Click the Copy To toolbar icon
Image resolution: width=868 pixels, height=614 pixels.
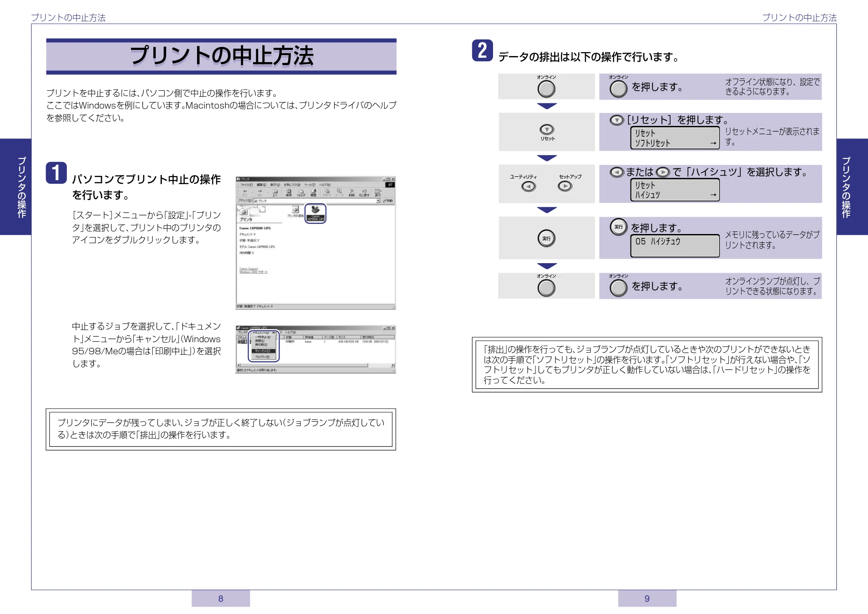[339, 193]
